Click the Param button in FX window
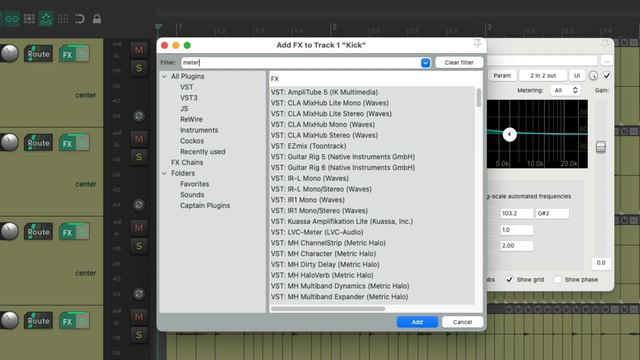Viewport: 640px width, 360px height. pyautogui.click(x=502, y=76)
